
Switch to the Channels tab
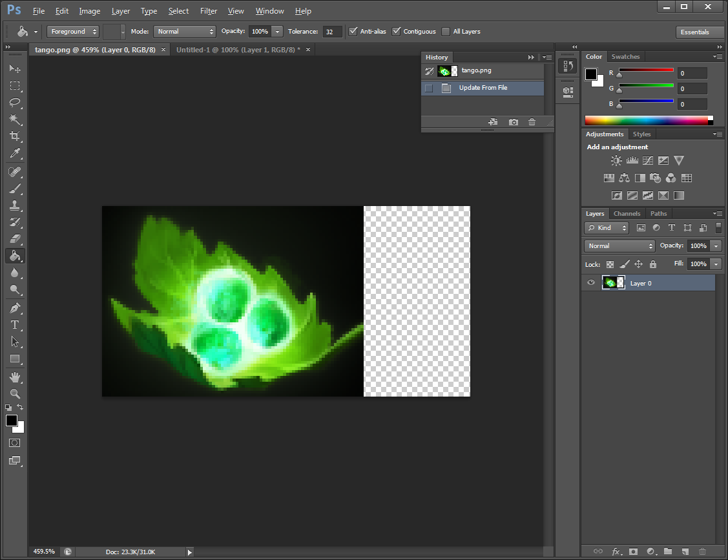point(627,214)
